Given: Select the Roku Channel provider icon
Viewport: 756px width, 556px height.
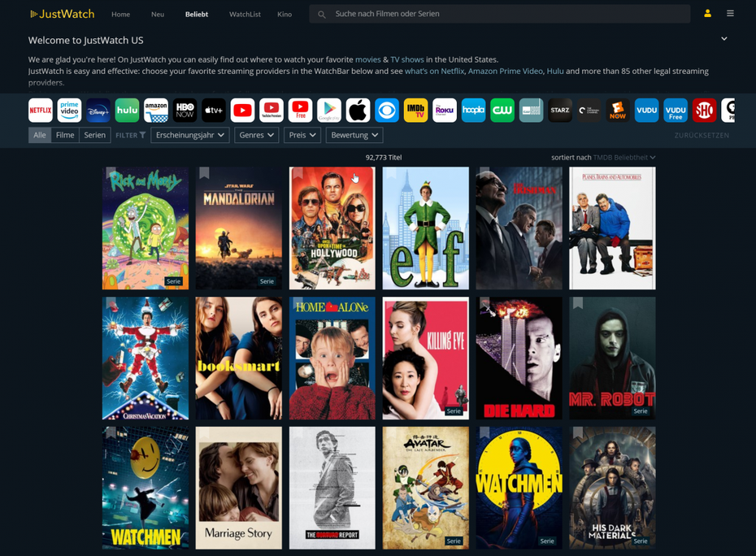Looking at the screenshot, I should point(445,111).
